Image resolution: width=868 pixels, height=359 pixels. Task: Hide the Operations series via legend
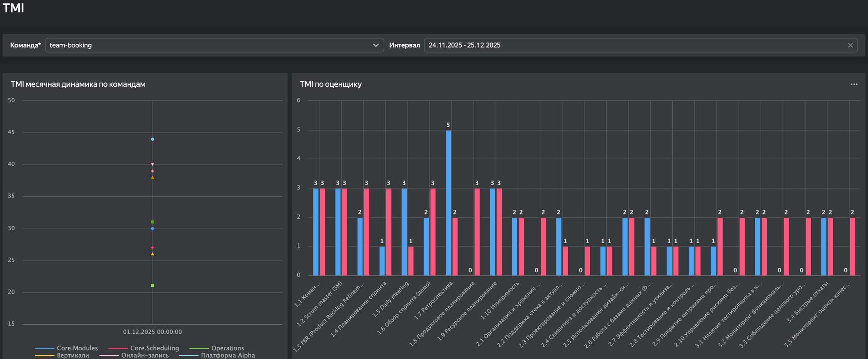pos(227,348)
